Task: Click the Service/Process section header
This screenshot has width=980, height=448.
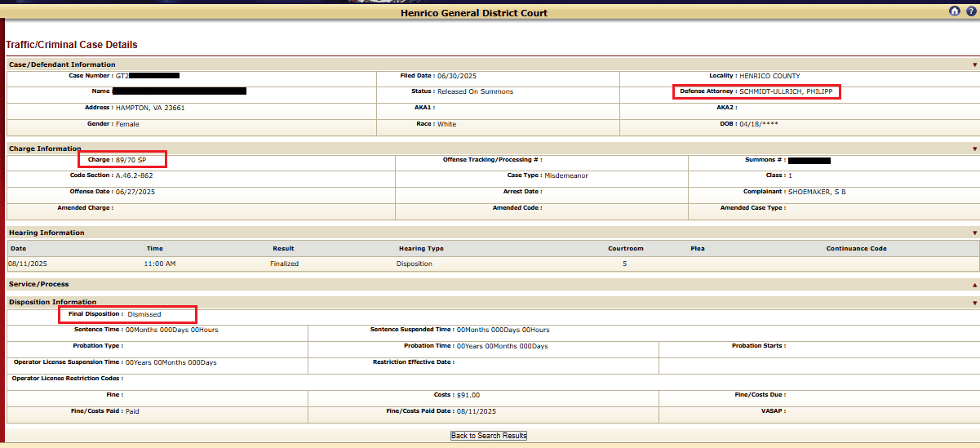Action: 39,284
